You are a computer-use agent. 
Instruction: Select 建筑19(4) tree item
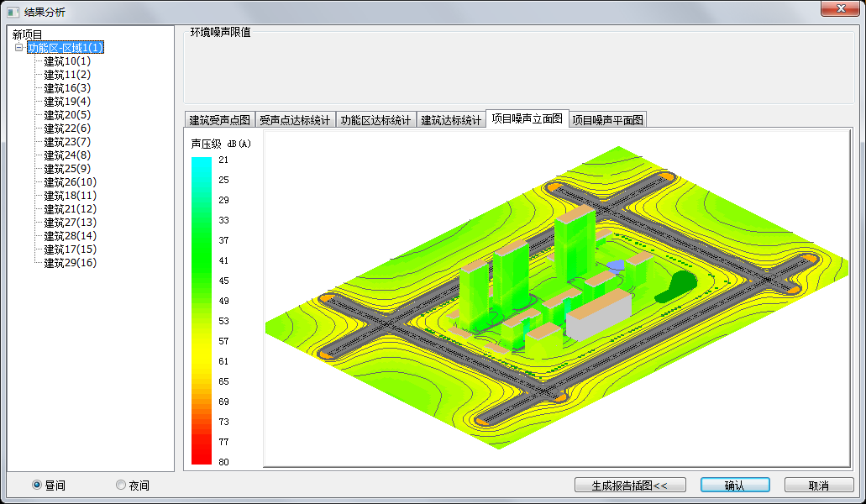click(67, 102)
